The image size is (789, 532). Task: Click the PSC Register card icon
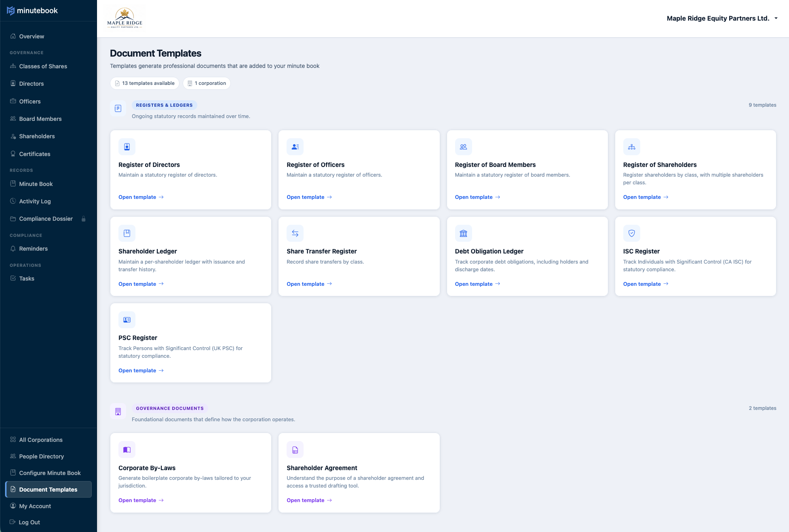127,319
